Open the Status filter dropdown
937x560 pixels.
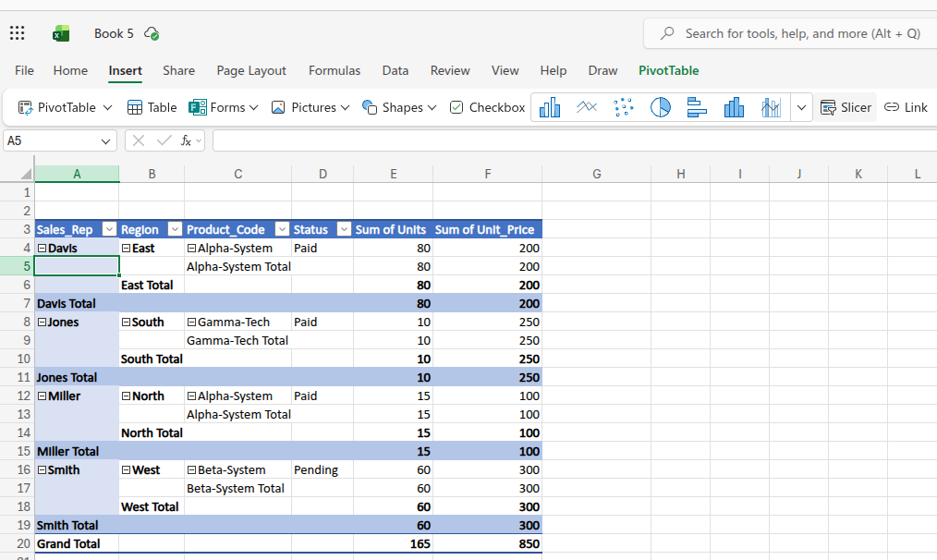343,229
